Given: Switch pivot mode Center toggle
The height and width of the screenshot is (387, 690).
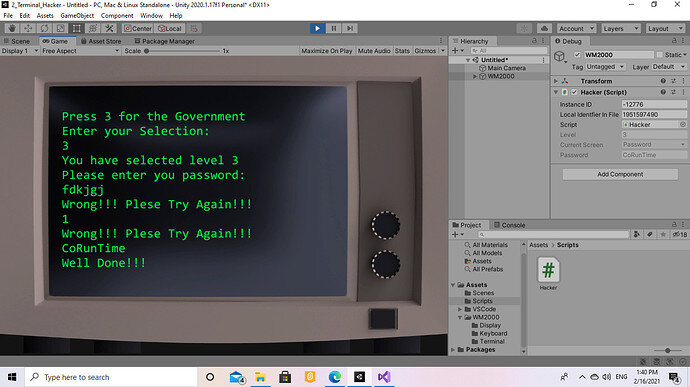Looking at the screenshot, I should coord(137,29).
